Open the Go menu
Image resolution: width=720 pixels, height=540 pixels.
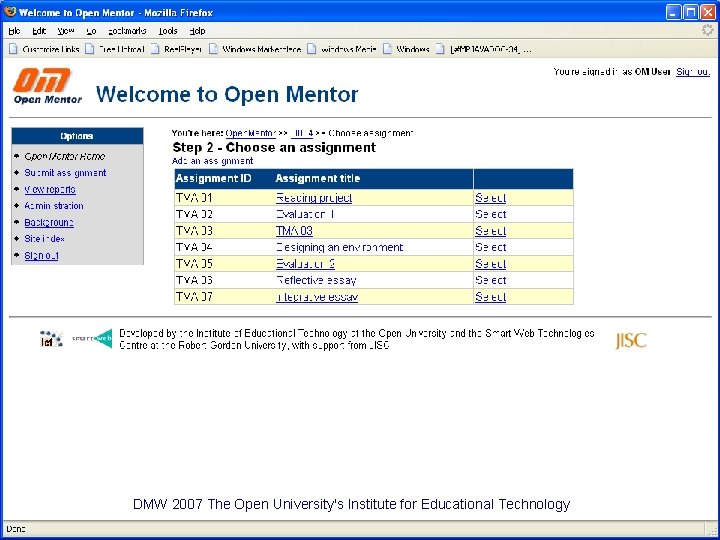pos(91,31)
